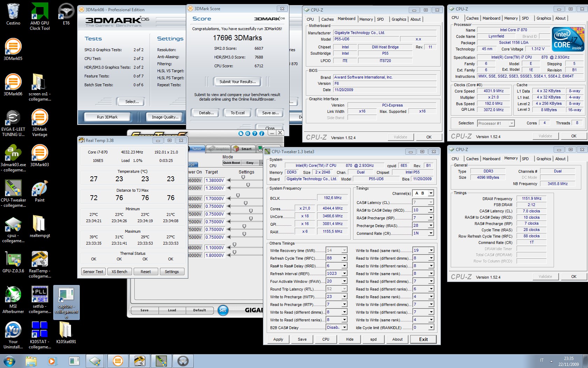Image resolution: width=588 pixels, height=368 pixels.
Task: Open the 3dmark03.exe desktop shortcut
Action: point(13,158)
